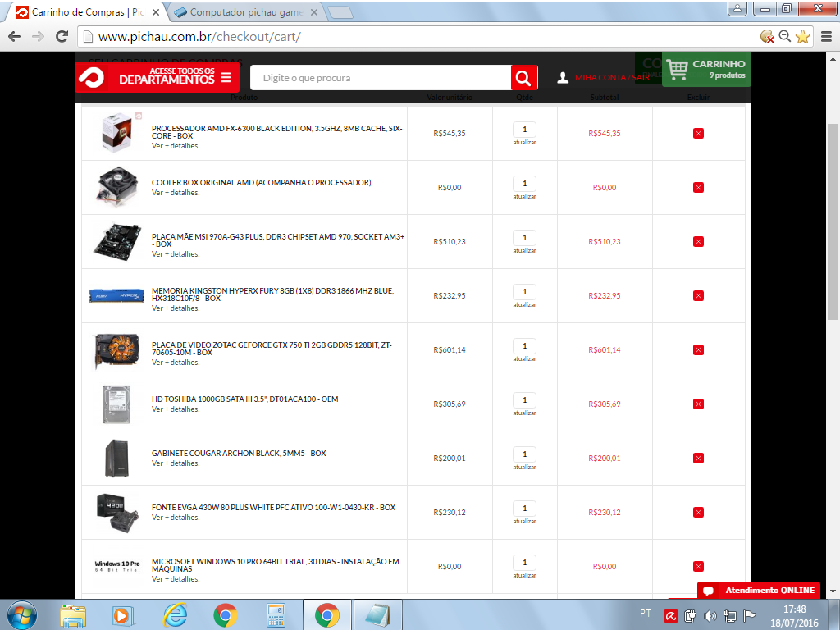This screenshot has width=840, height=630.
Task: Open the Minha Conta / Sair link
Action: click(x=612, y=78)
